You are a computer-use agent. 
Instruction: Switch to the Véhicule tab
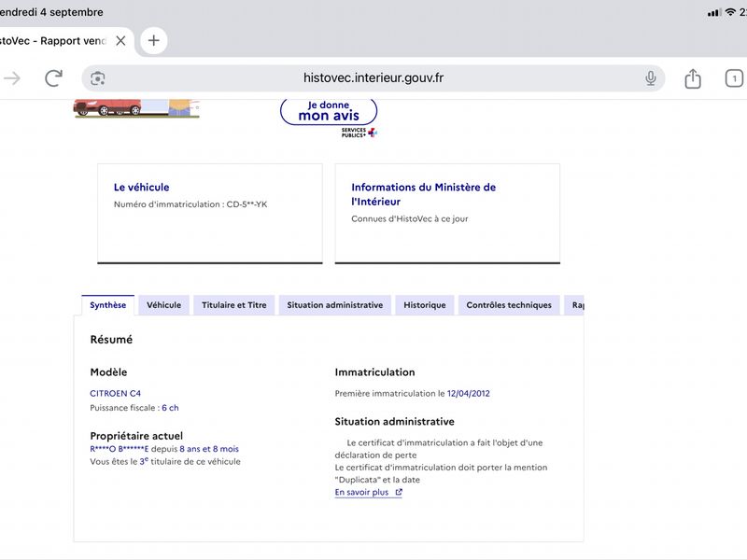coord(164,305)
